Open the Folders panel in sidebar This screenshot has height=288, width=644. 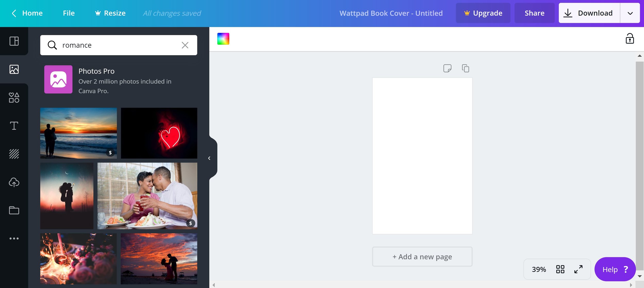tap(14, 210)
